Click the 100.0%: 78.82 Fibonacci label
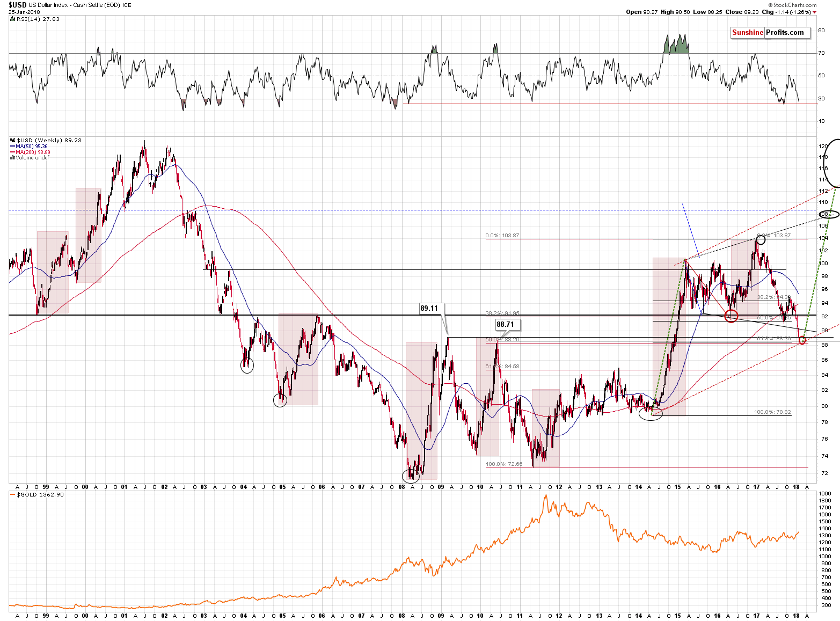 click(772, 412)
